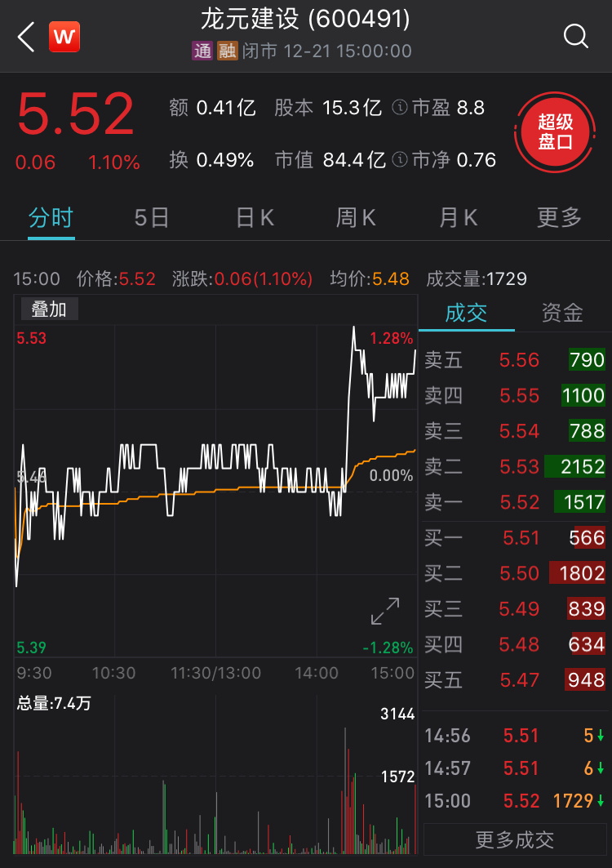The width and height of the screenshot is (612, 868).
Task: Tap the 15:00 trade with 1729 volume
Action: pos(515,801)
